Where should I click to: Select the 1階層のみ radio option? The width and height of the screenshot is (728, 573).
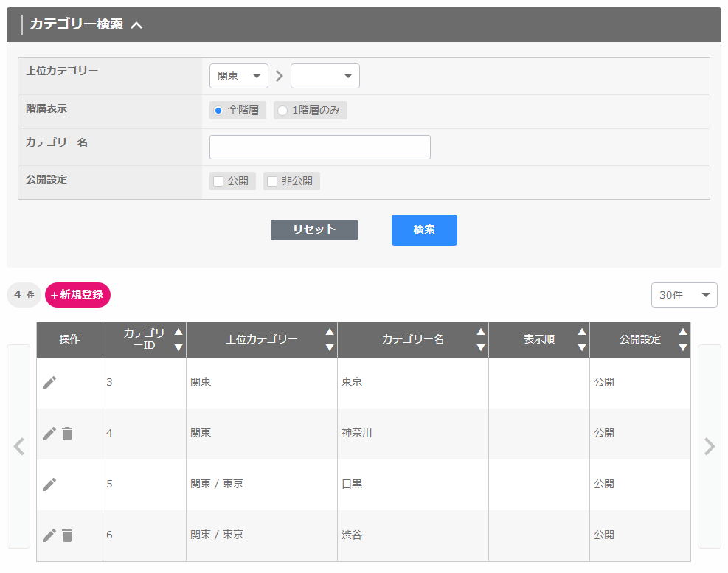(x=282, y=111)
